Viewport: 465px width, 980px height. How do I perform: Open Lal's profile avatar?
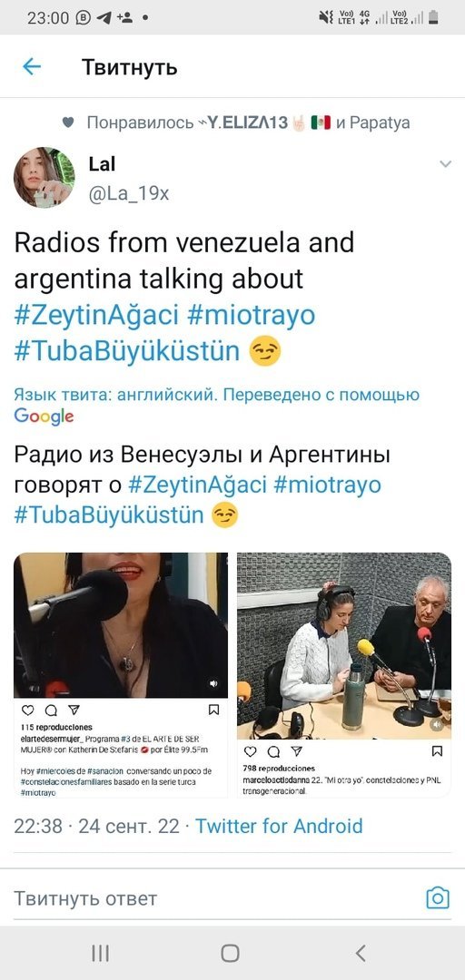pyautogui.click(x=45, y=177)
